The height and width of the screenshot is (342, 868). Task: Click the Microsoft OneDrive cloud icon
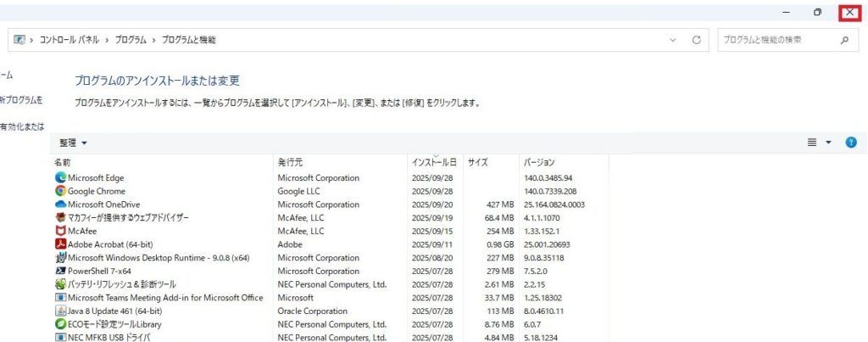(x=60, y=205)
